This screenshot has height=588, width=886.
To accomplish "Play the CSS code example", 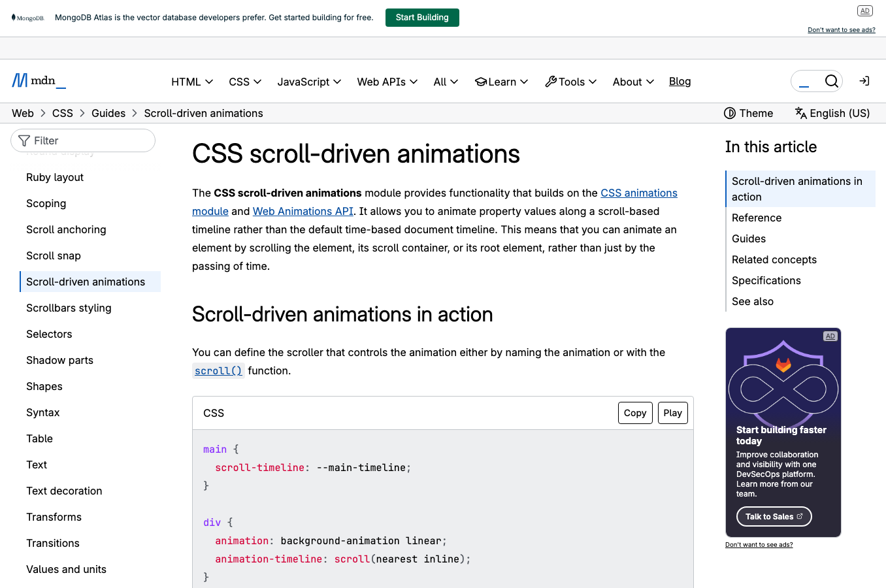I will 672,412.
